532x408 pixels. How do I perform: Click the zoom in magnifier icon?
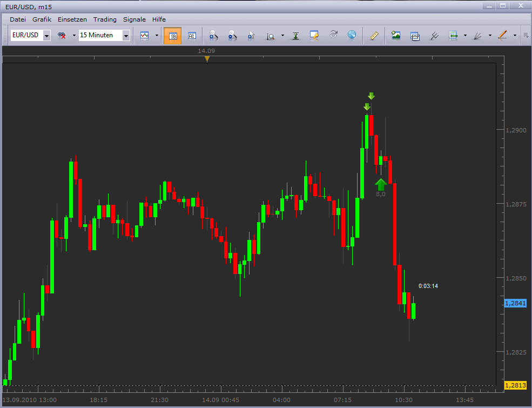click(213, 35)
